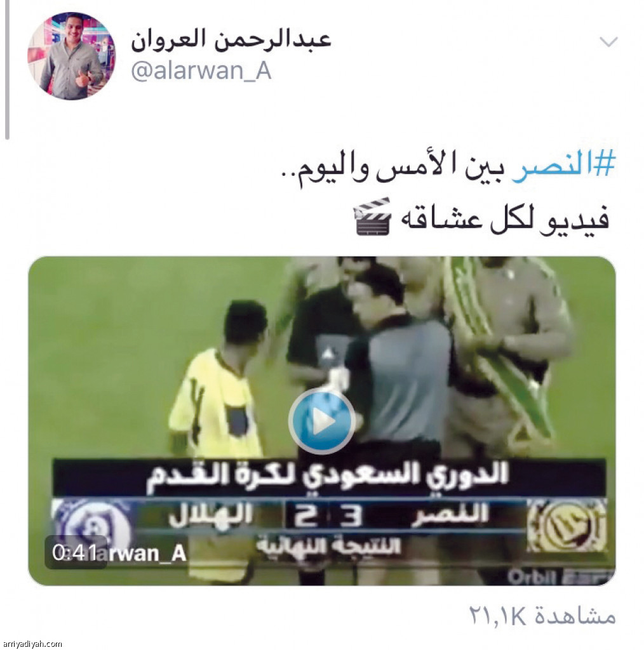Screen dimensions: 644x650
Task: Click the clapperboard emoji in the tweet
Action: [x=372, y=216]
